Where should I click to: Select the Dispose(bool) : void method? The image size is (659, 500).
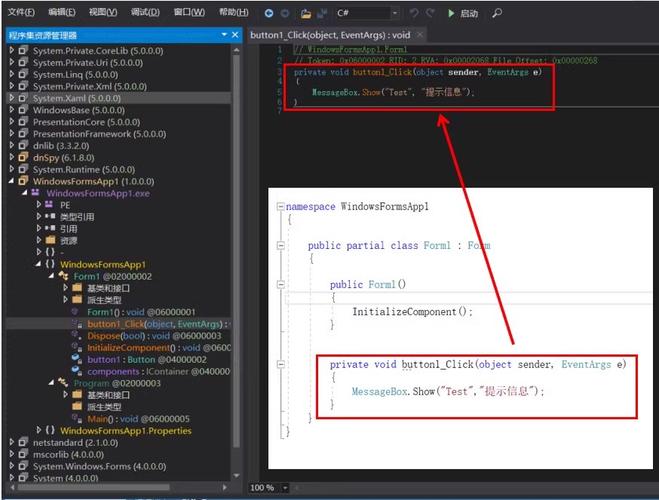point(154,336)
